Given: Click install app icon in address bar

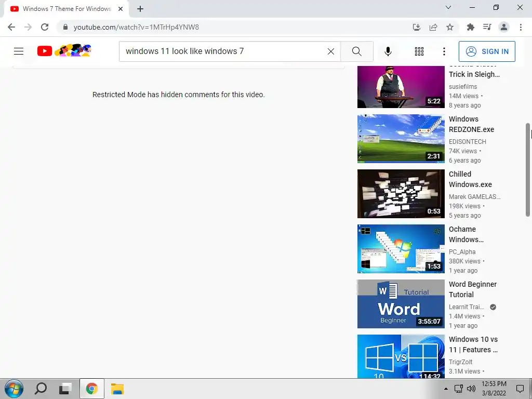Looking at the screenshot, I should pos(416,27).
